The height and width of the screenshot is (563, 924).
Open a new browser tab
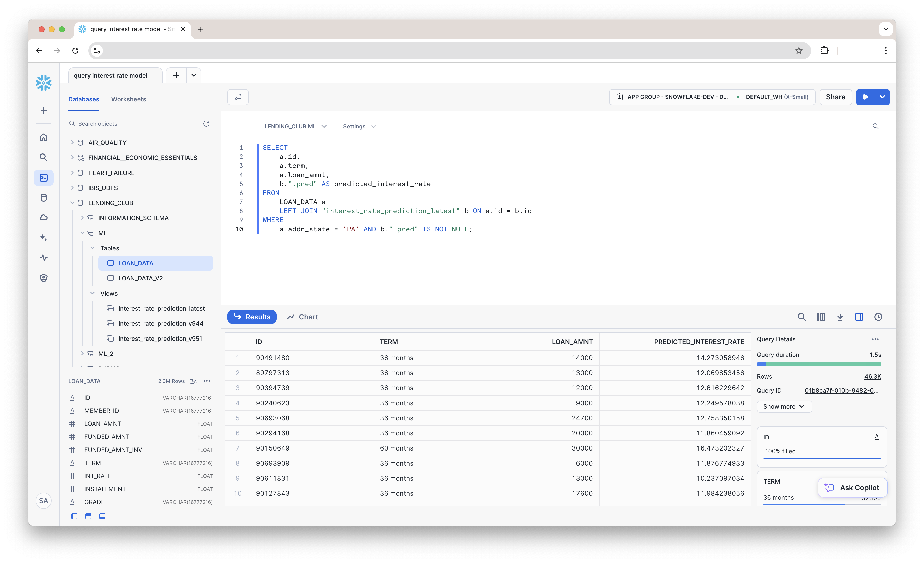(201, 29)
